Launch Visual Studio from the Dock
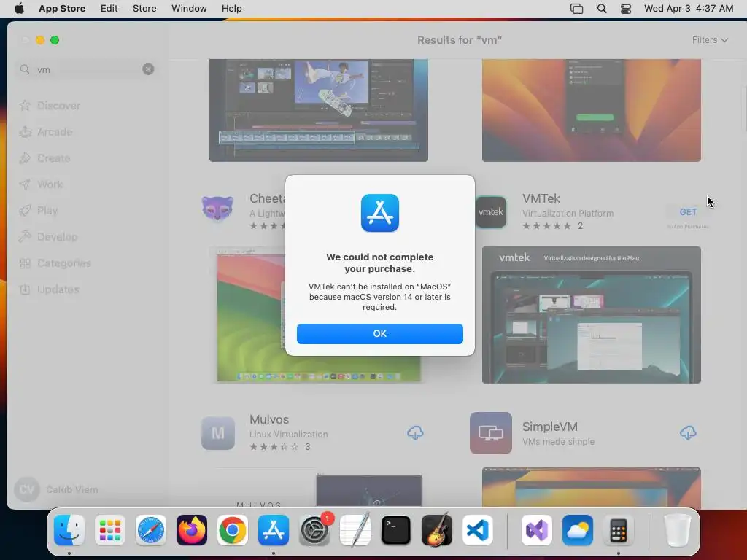The image size is (747, 560). pyautogui.click(x=536, y=530)
